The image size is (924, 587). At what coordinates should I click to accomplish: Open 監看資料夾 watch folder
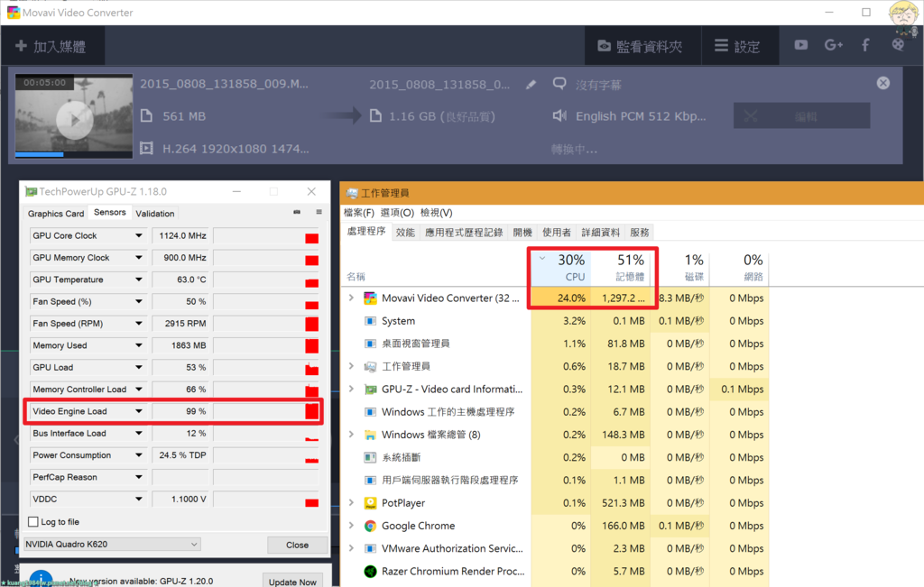(x=641, y=47)
